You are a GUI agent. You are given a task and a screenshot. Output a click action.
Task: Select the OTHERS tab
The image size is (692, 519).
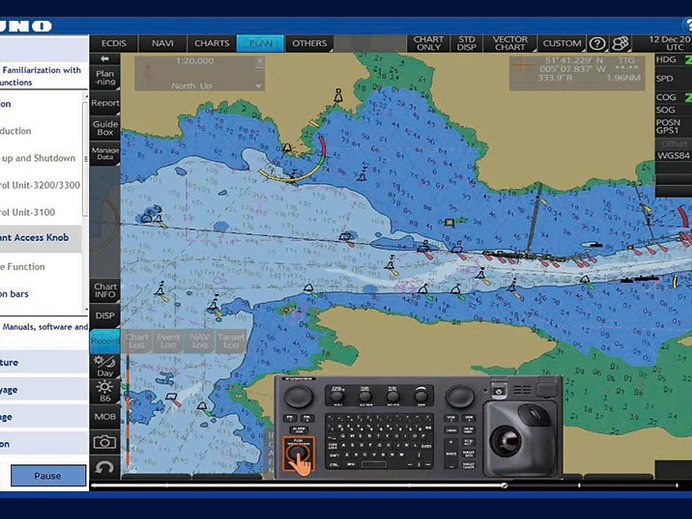[x=309, y=43]
